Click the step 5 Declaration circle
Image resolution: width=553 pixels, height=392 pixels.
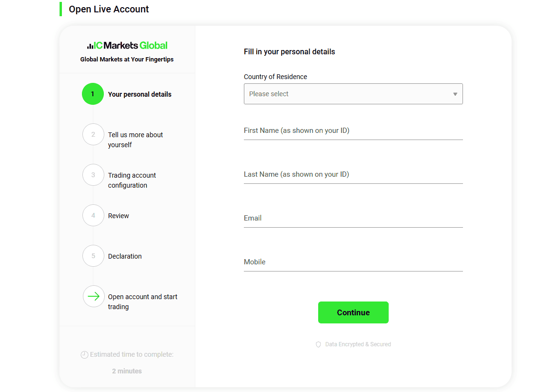pos(93,256)
